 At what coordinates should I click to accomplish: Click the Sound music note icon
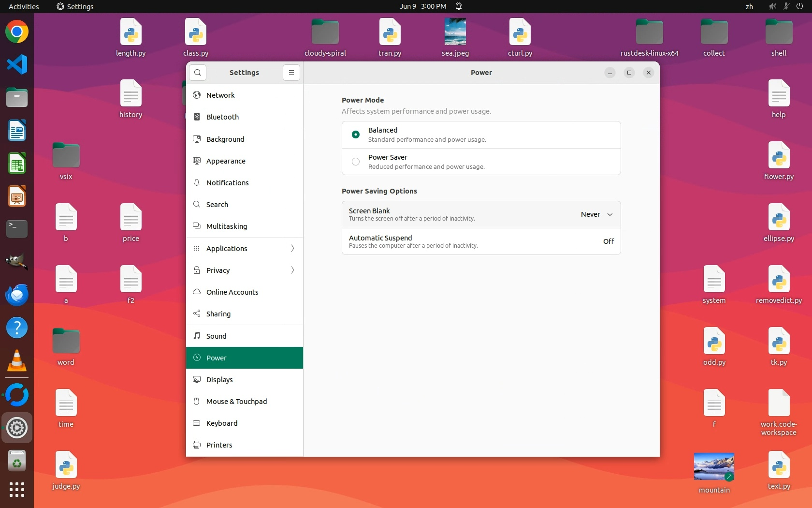coord(197,336)
